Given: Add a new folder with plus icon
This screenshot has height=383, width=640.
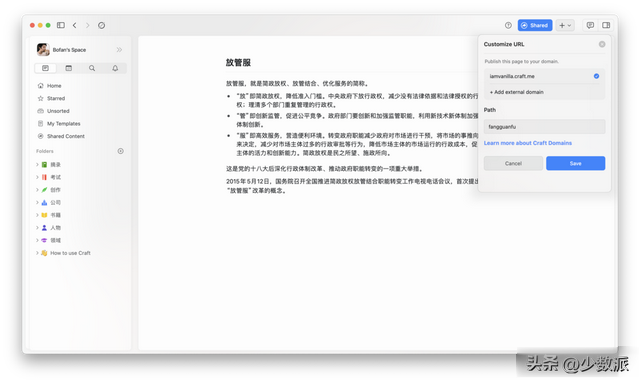Looking at the screenshot, I should 120,151.
